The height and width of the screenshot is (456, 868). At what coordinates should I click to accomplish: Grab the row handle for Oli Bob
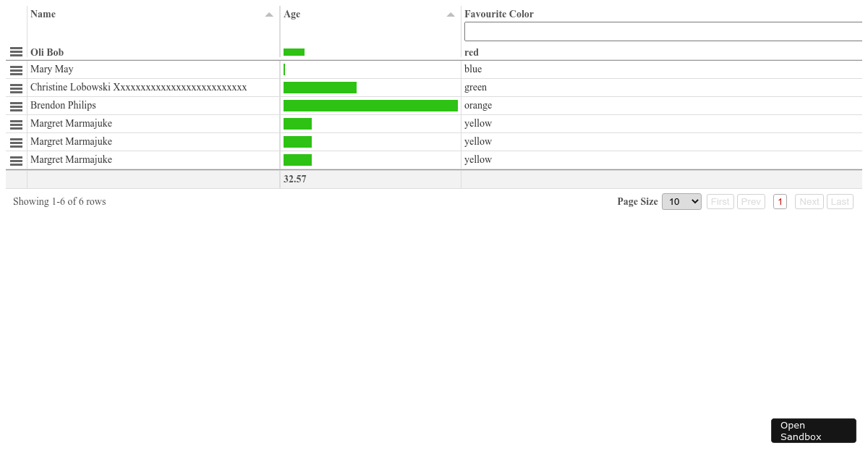coord(16,52)
